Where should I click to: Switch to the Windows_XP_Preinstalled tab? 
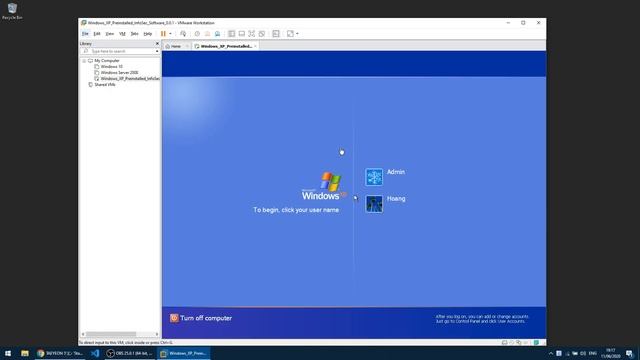tap(226, 47)
